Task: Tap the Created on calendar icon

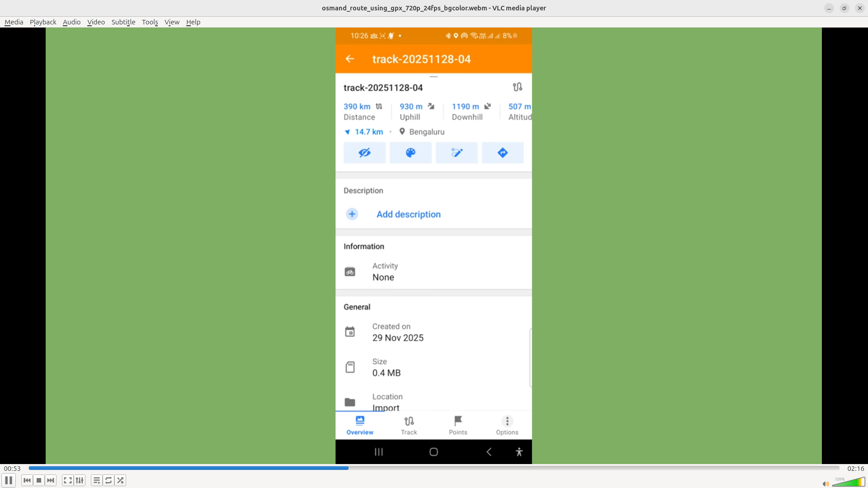Action: point(350,332)
